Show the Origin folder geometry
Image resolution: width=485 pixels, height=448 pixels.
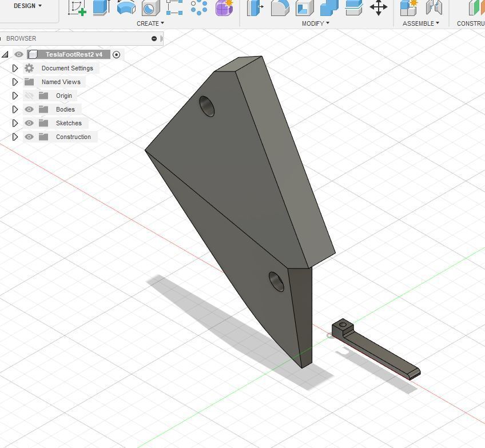[x=29, y=96]
